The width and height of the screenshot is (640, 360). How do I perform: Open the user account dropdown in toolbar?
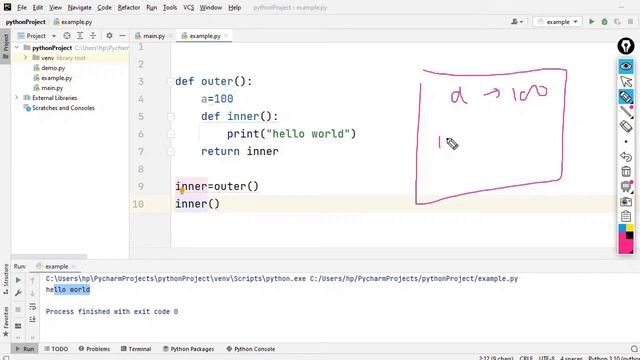click(517, 22)
